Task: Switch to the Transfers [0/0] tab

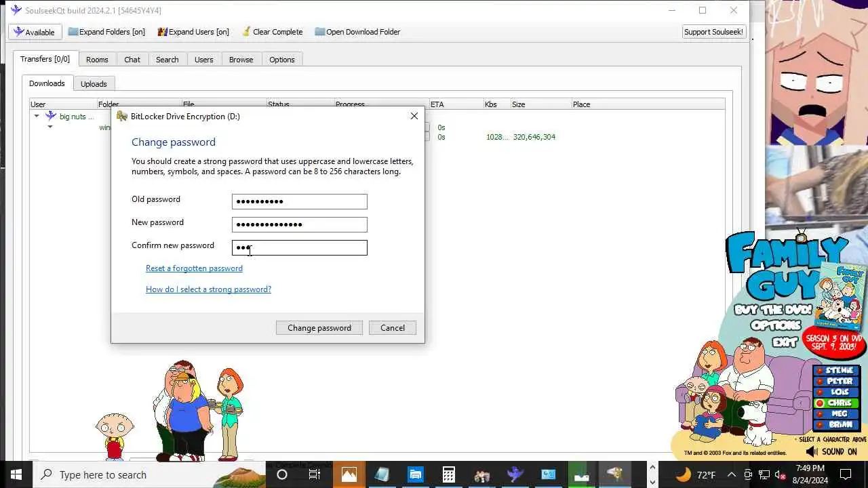Action: click(x=45, y=59)
